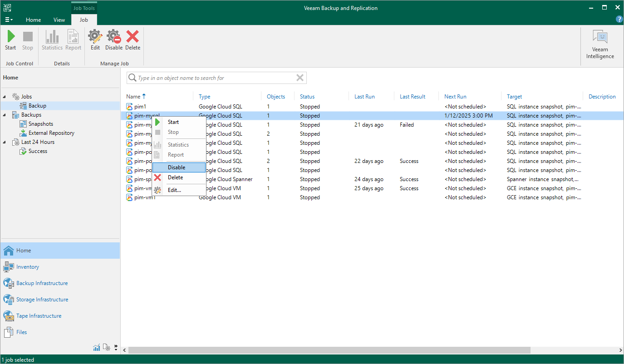
Task: Select the Jobs tree node
Action: pos(26,97)
